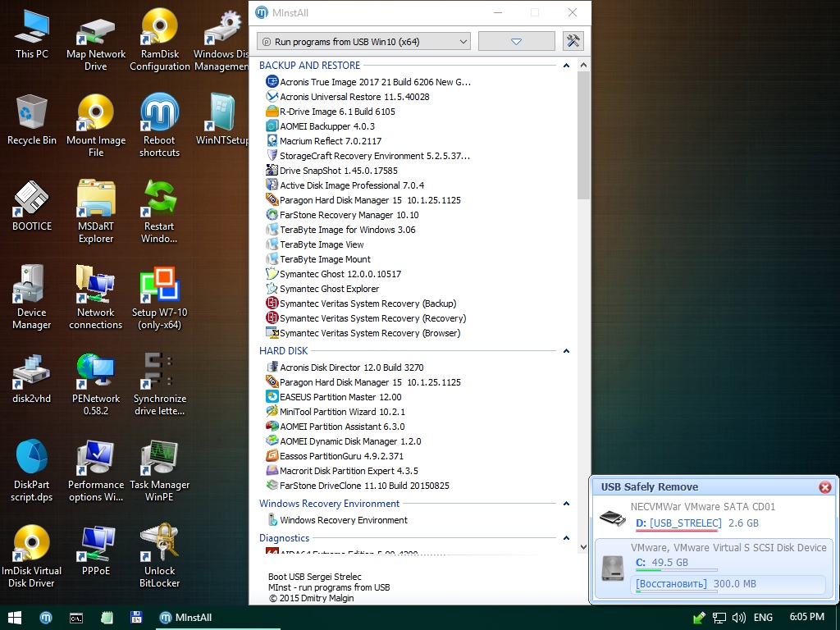840x630 pixels.
Task: Open StorageCraft Recovery Environment entry
Action: click(368, 156)
